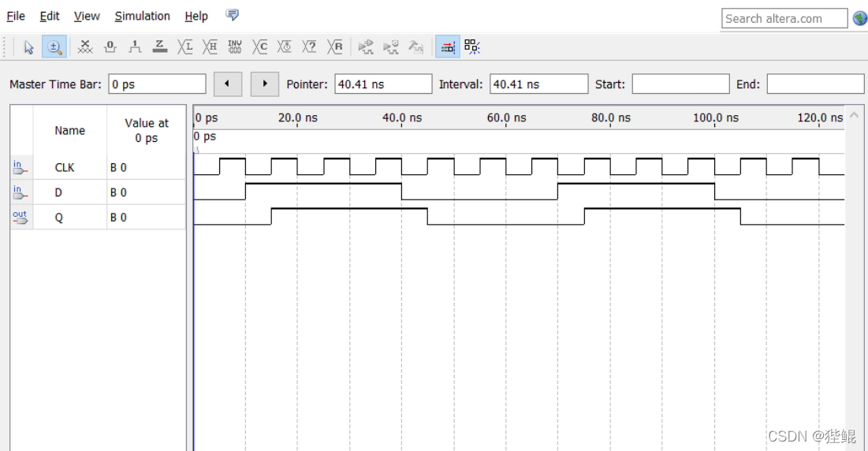Toggle Snap to Transition button
The image size is (868, 451).
coord(447,47)
